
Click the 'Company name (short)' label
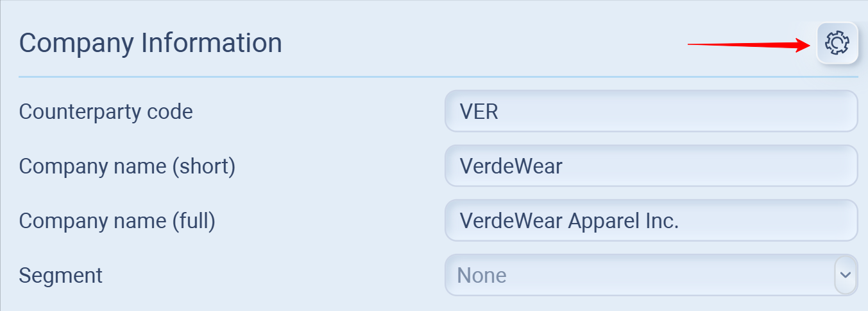[x=127, y=166]
